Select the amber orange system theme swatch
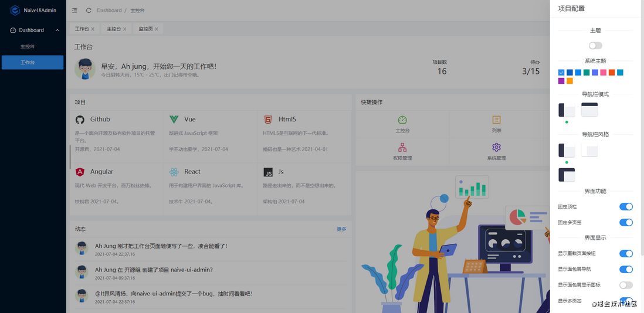Image resolution: width=644 pixels, height=313 pixels. pyautogui.click(x=570, y=81)
